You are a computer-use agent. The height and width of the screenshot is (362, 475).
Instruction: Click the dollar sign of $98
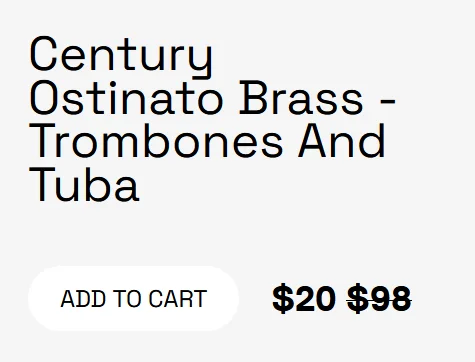(358, 298)
